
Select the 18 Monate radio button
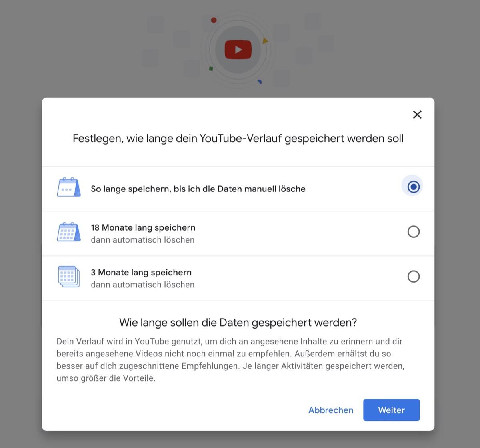tap(413, 232)
